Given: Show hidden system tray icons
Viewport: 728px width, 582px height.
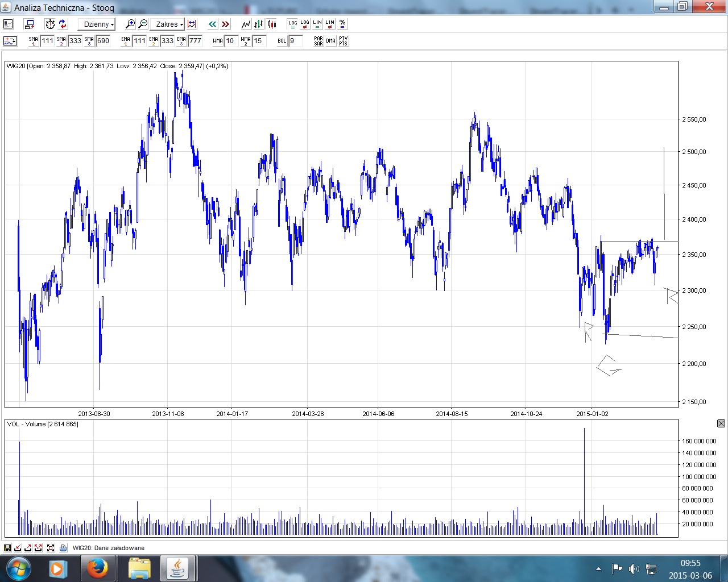Looking at the screenshot, I should 598,569.
